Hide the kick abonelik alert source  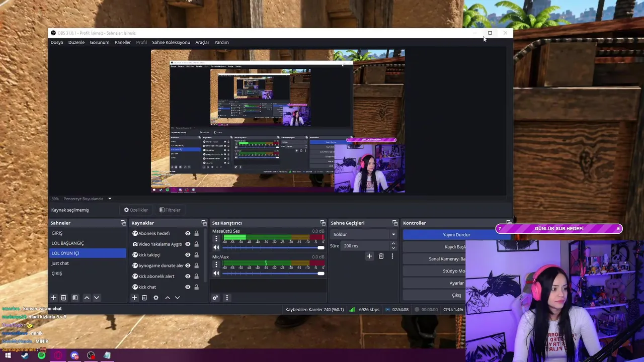(x=188, y=276)
